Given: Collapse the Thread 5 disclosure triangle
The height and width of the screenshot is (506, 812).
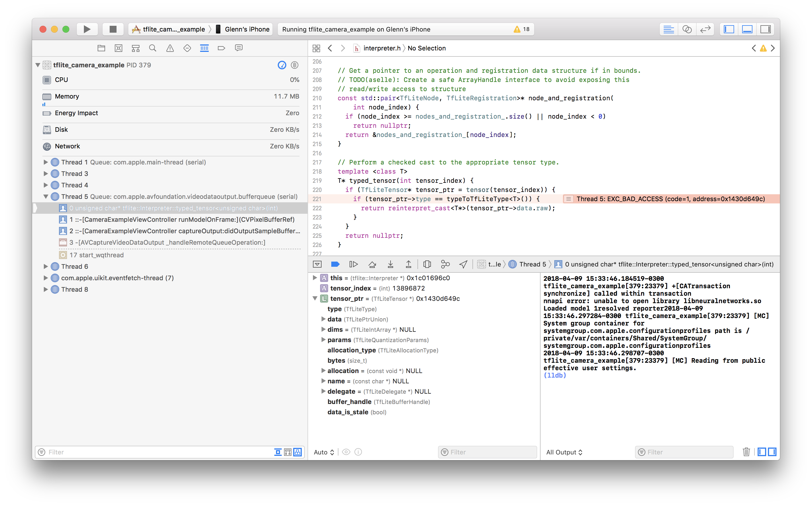Looking at the screenshot, I should 46,197.
